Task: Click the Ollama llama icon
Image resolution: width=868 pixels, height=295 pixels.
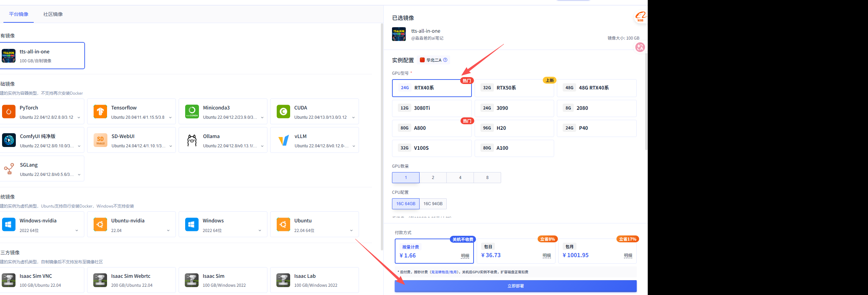Action: pyautogui.click(x=192, y=140)
